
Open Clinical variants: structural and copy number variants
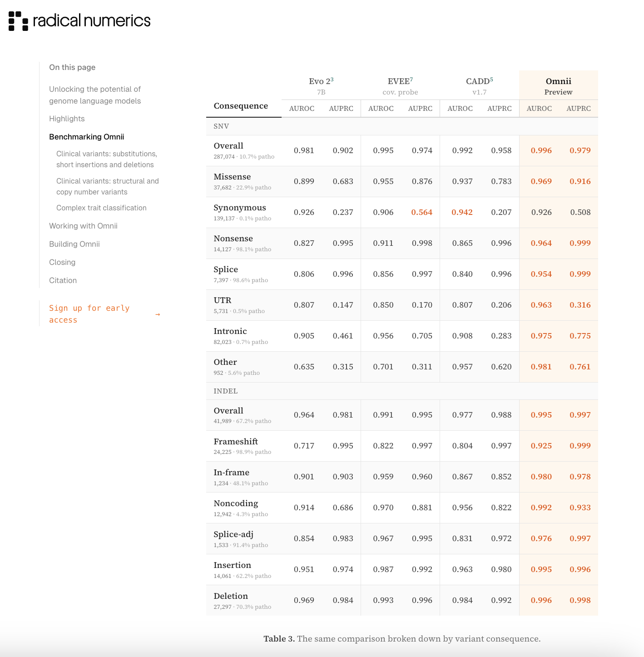pos(108,186)
